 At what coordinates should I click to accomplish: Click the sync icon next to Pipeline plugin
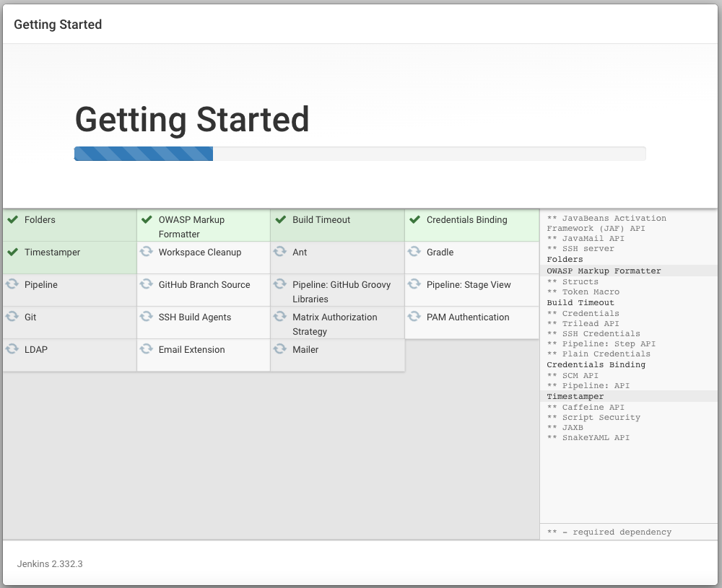coord(12,284)
